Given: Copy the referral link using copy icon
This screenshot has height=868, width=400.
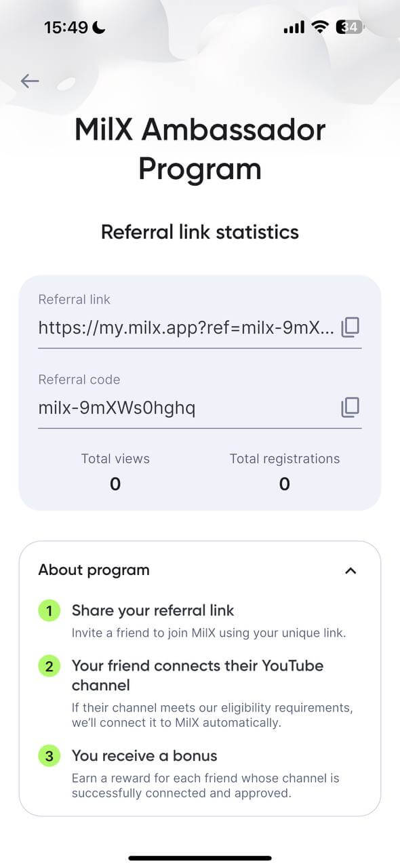Looking at the screenshot, I should [x=350, y=328].
